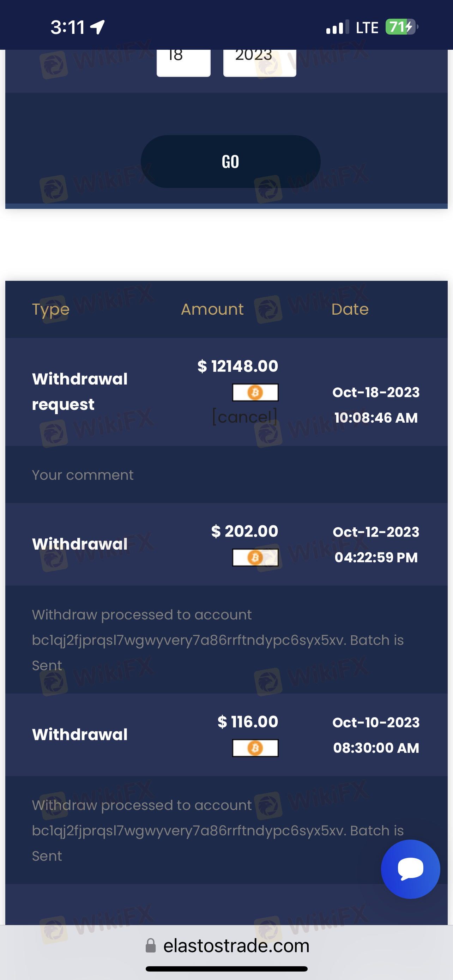This screenshot has height=980, width=453.
Task: Click Bitcoin icon under $116.00 amount
Action: [x=255, y=748]
